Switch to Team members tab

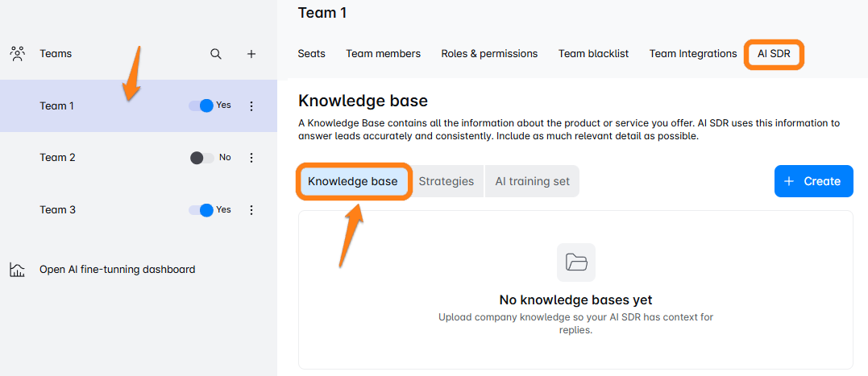[x=383, y=54]
